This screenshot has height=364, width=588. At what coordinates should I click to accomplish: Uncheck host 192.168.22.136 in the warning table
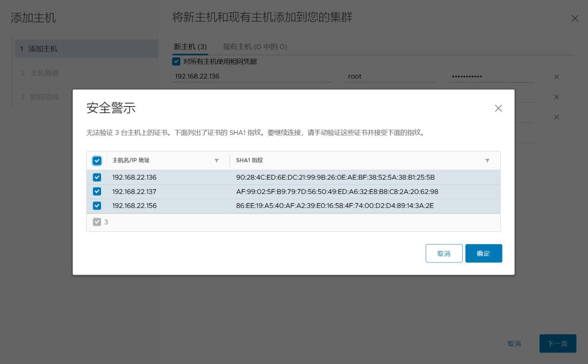tap(96, 177)
